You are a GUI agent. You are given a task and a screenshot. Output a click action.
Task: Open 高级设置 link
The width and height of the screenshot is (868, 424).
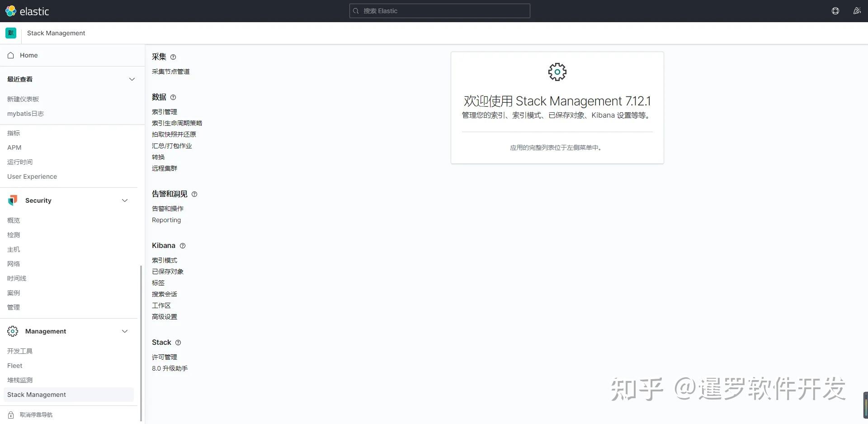pyautogui.click(x=165, y=317)
